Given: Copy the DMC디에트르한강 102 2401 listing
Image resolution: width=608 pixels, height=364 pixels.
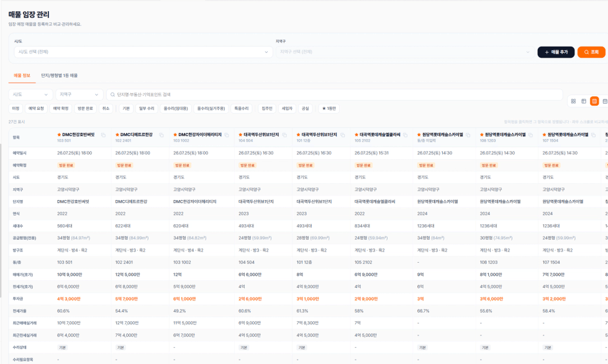Looking at the screenshot, I should pyautogui.click(x=161, y=135).
